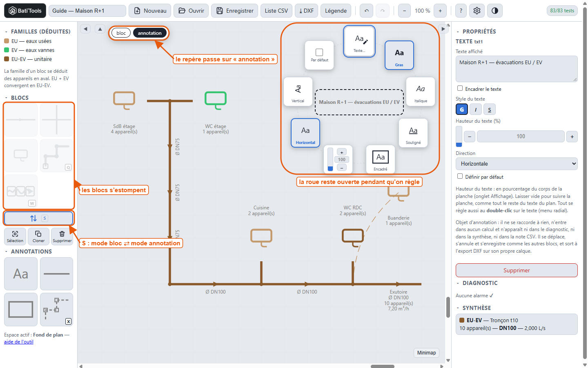The image size is (588, 368).
Task: Toggle the bold G style button
Action: (x=462, y=109)
